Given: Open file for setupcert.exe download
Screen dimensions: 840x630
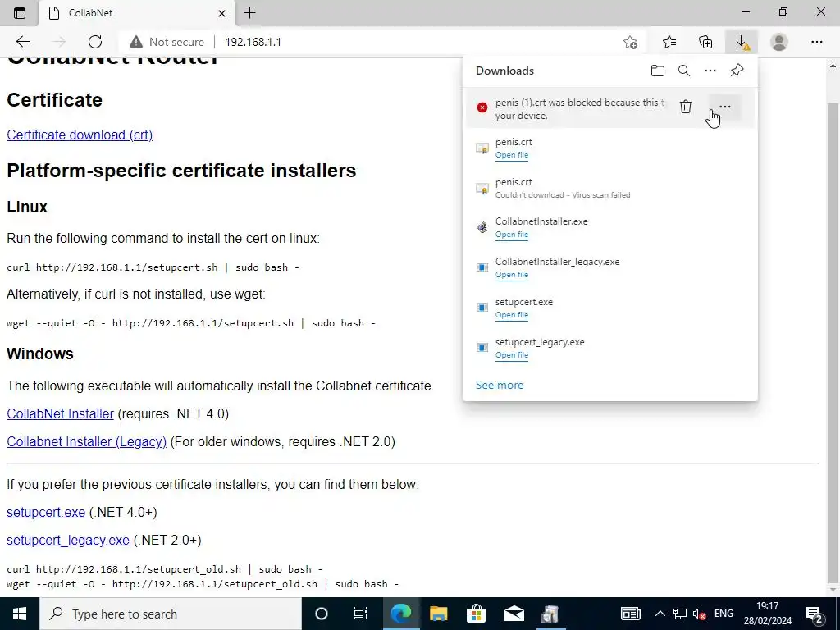Looking at the screenshot, I should pos(512,314).
